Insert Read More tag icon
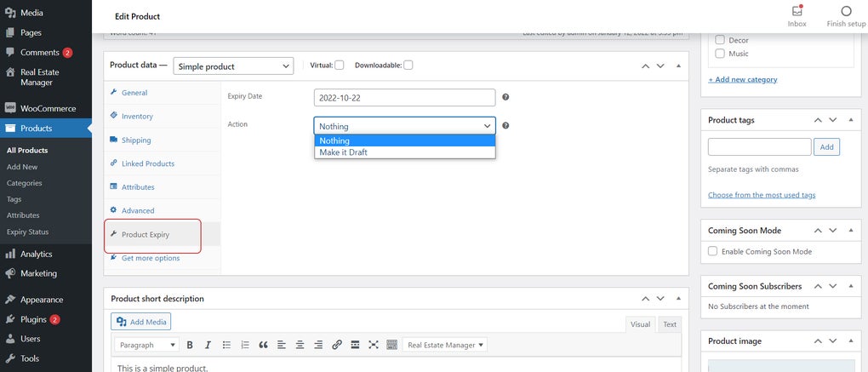Image resolution: width=868 pixels, height=372 pixels. 355,345
